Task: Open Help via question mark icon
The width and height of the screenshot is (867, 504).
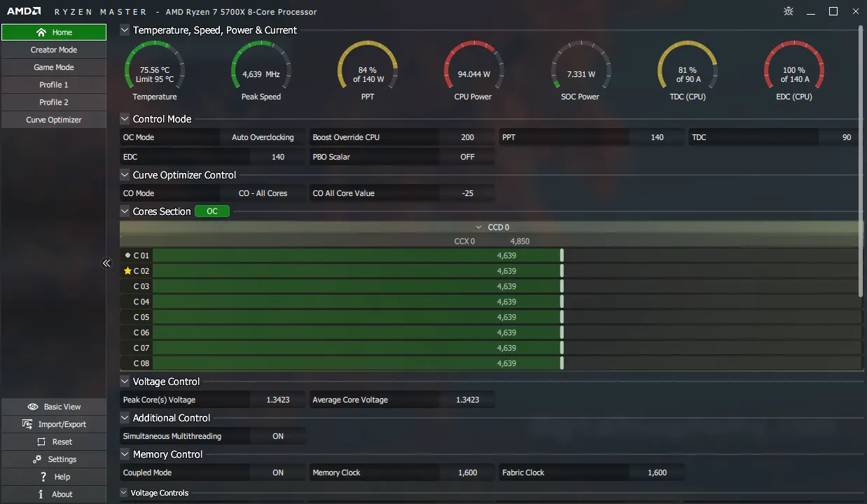Action: pyautogui.click(x=44, y=477)
